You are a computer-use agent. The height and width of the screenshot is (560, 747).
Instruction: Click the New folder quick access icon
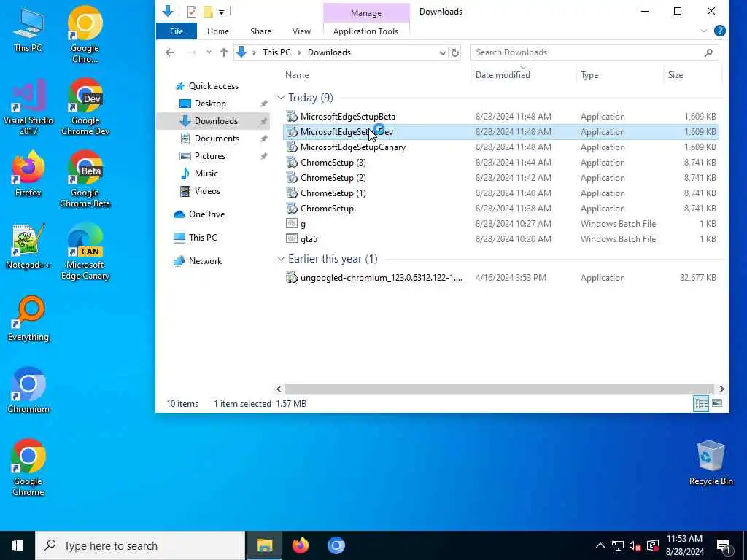[208, 12]
